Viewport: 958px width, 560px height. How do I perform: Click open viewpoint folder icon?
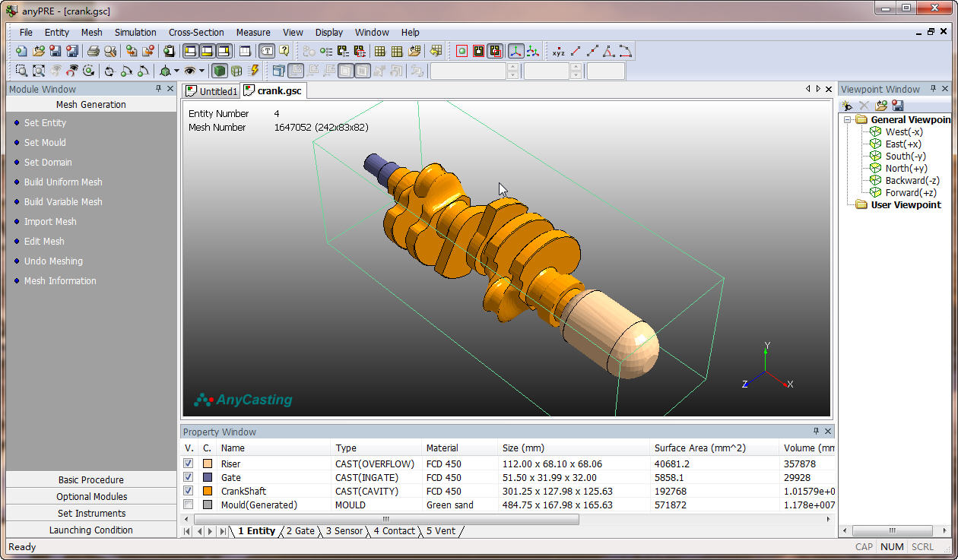[881, 106]
